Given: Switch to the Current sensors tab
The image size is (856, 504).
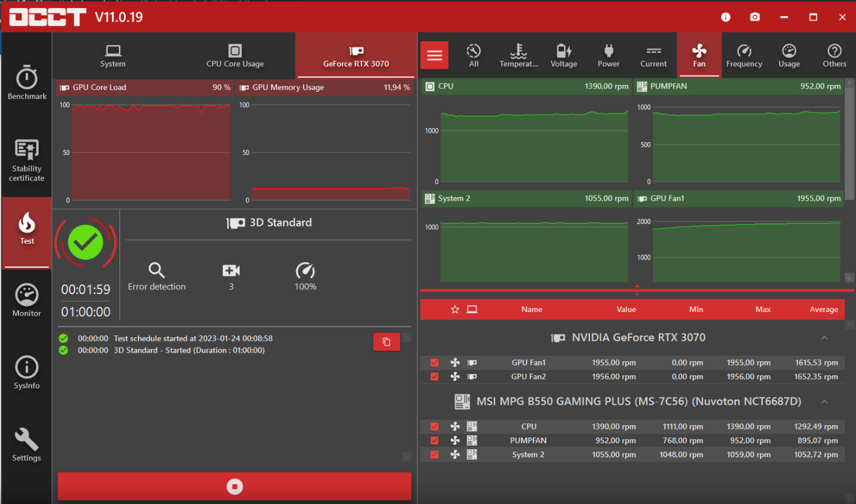Looking at the screenshot, I should click(x=653, y=55).
